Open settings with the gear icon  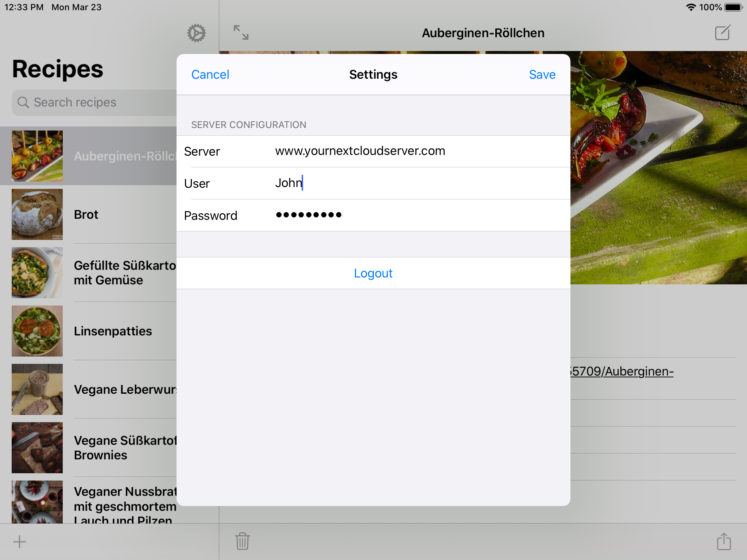pyautogui.click(x=196, y=33)
